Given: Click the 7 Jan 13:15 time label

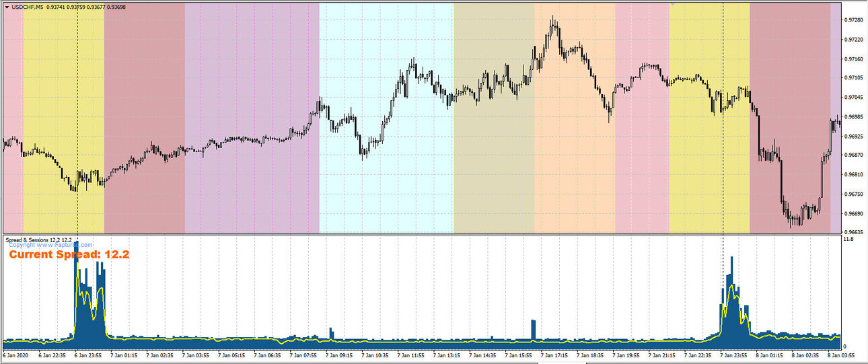Looking at the screenshot, I should coord(445,355).
